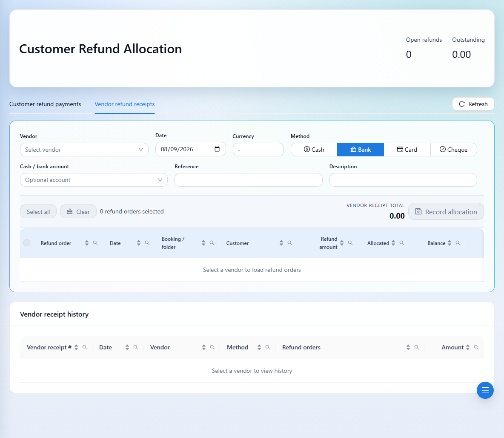Sort history by Refund orders column
Image resolution: width=504 pixels, height=438 pixels.
(408, 347)
